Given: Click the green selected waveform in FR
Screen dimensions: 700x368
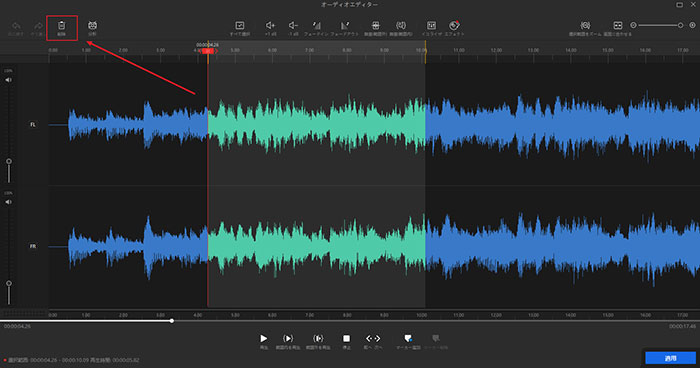Looking at the screenshot, I should click(x=317, y=246).
